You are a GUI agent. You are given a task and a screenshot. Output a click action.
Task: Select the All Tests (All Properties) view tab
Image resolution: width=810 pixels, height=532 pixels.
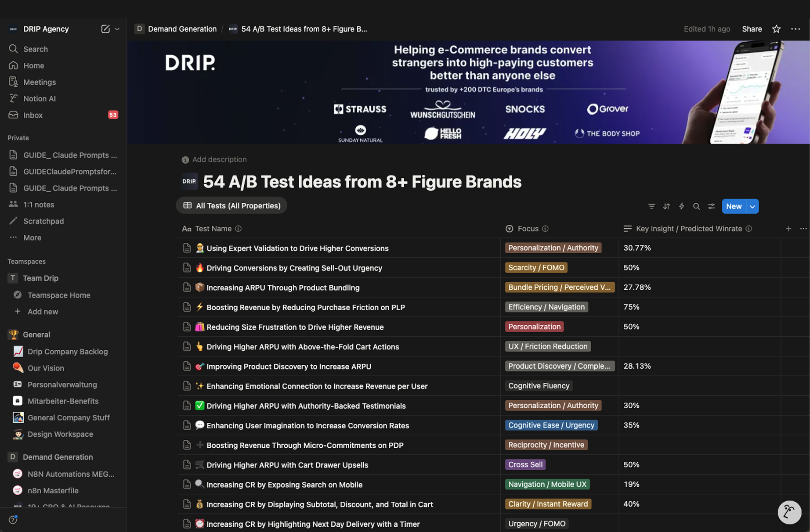pos(231,205)
